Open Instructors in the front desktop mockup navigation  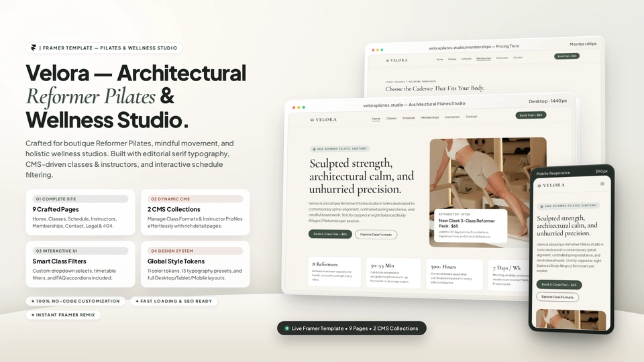[x=452, y=117]
